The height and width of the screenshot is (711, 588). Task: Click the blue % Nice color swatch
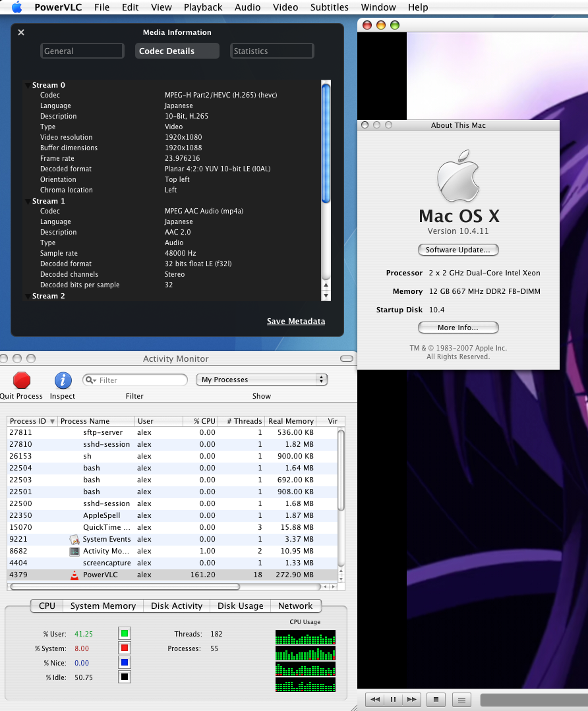pos(125,662)
